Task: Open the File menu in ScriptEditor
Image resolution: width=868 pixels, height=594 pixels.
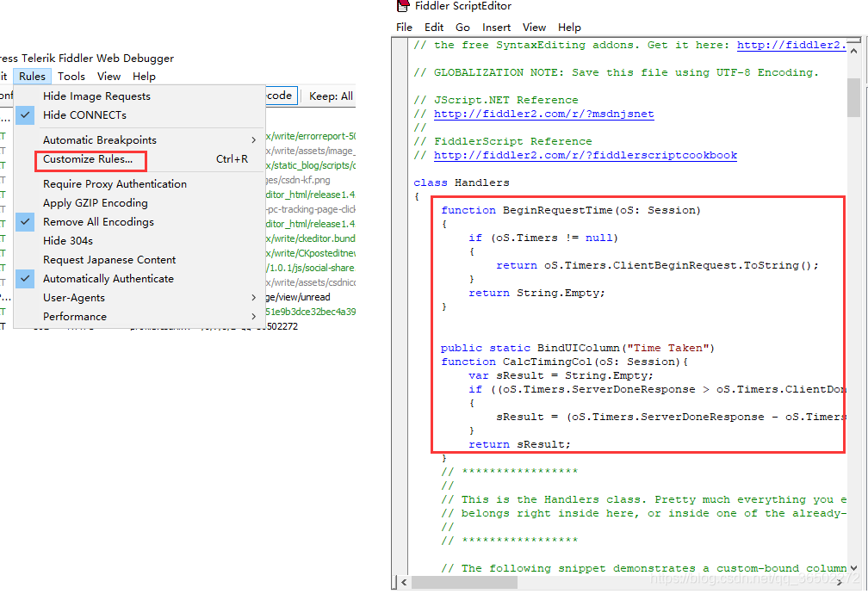Action: click(x=404, y=28)
